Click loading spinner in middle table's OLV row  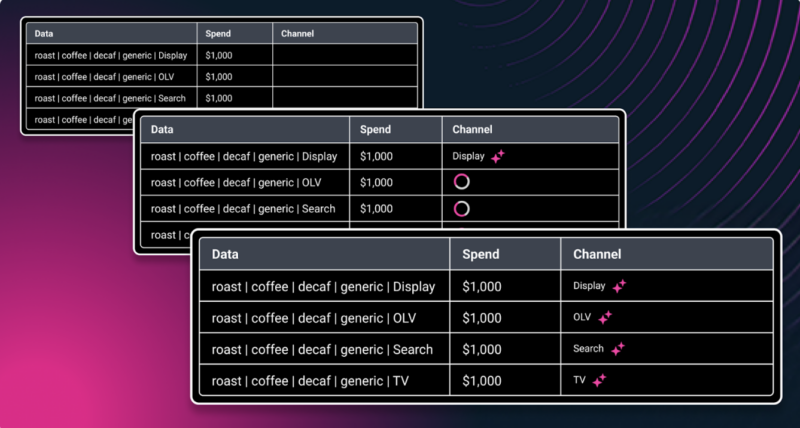[461, 182]
